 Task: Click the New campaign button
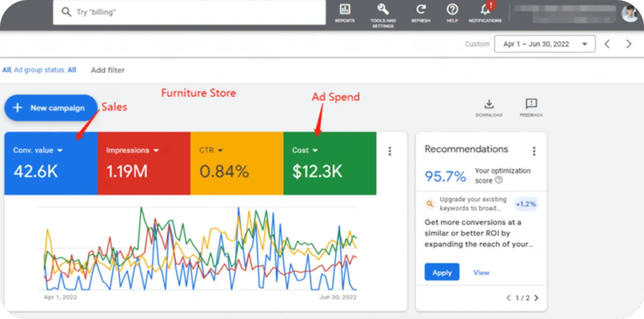(50, 108)
